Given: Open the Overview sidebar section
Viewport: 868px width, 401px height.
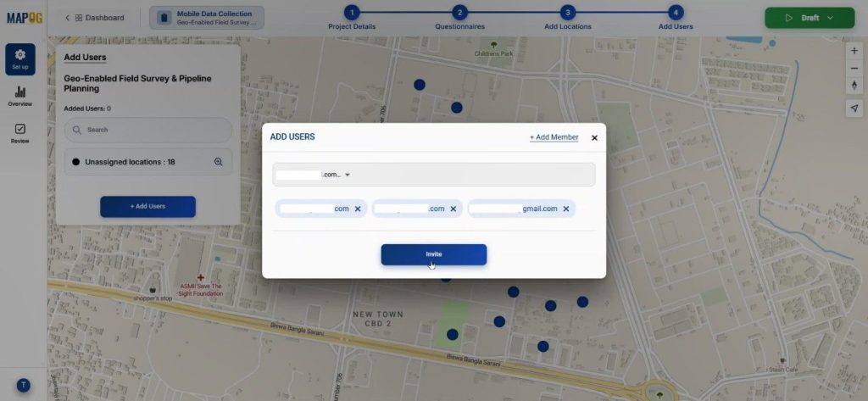Looking at the screenshot, I should pos(20,97).
